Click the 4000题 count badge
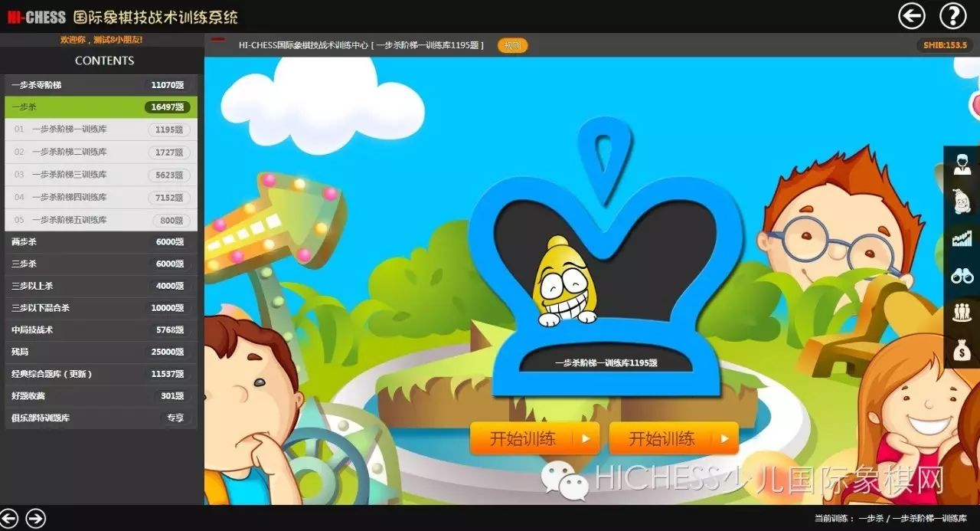 click(169, 286)
